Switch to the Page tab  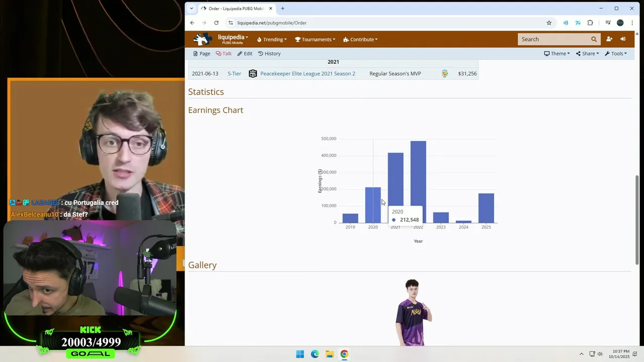[202, 53]
